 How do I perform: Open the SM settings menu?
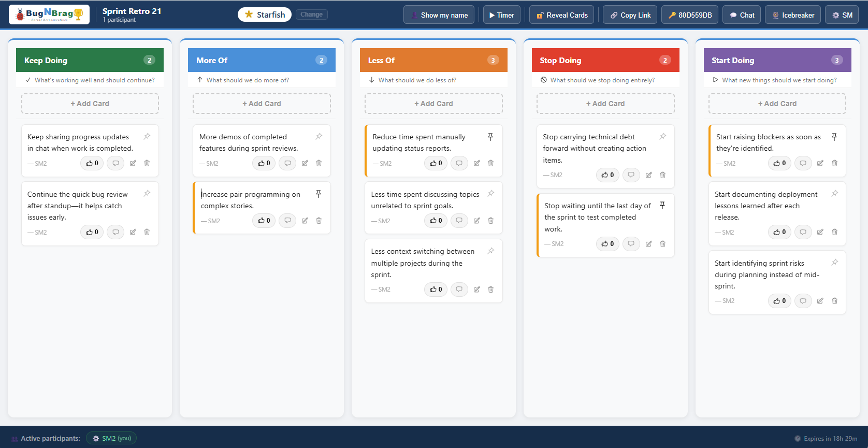tap(842, 15)
